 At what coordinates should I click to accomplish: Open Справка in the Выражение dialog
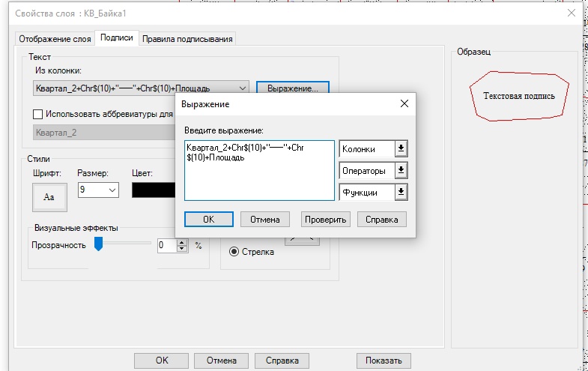[x=382, y=220]
